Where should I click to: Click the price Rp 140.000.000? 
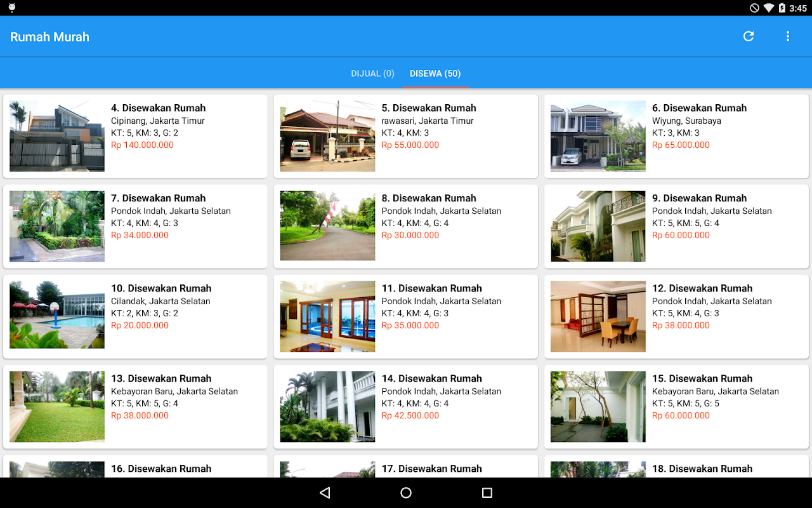(142, 145)
